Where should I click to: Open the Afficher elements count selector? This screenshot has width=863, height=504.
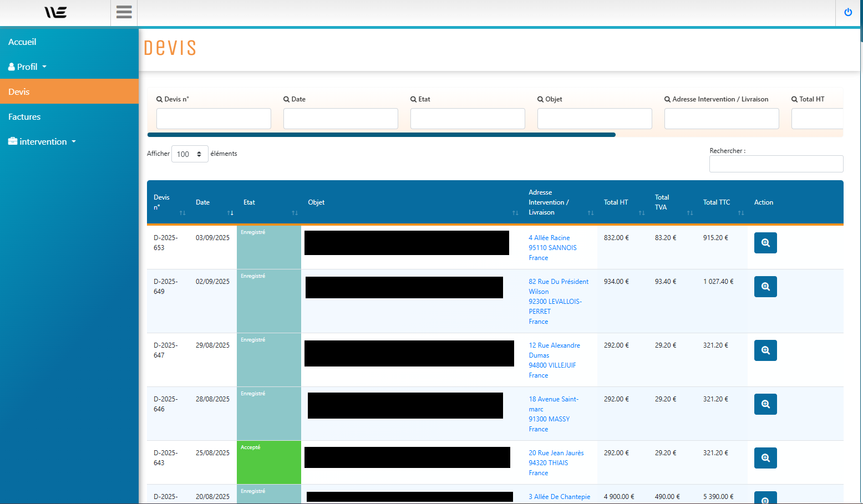tap(190, 154)
